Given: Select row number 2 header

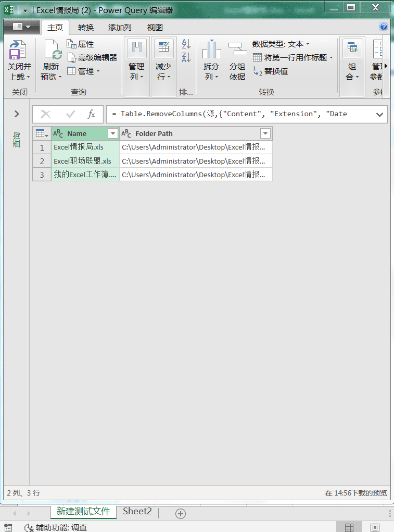Looking at the screenshot, I should click(x=42, y=161).
